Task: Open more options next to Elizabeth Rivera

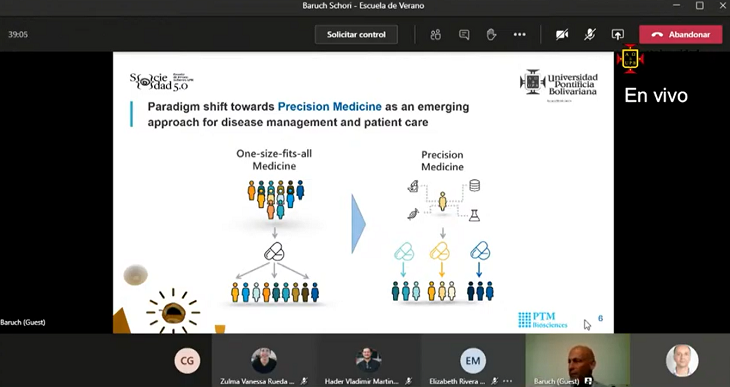Action: click(x=507, y=381)
